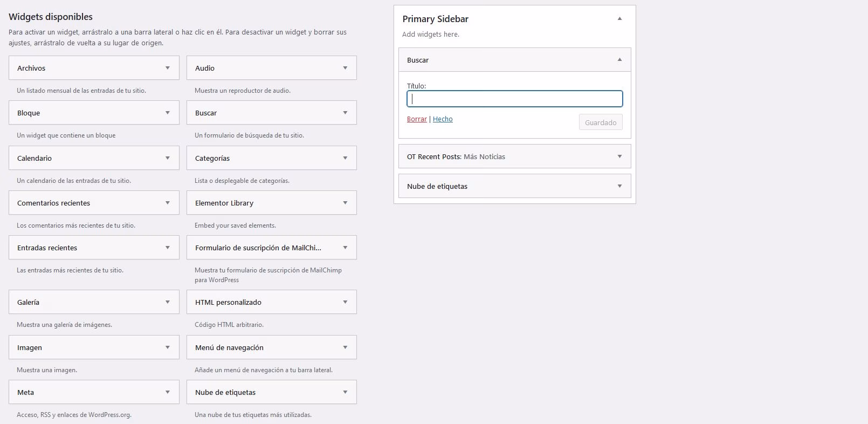Screen dimensions: 868x424
Task: Select the Archivos widget title
Action: click(x=31, y=68)
